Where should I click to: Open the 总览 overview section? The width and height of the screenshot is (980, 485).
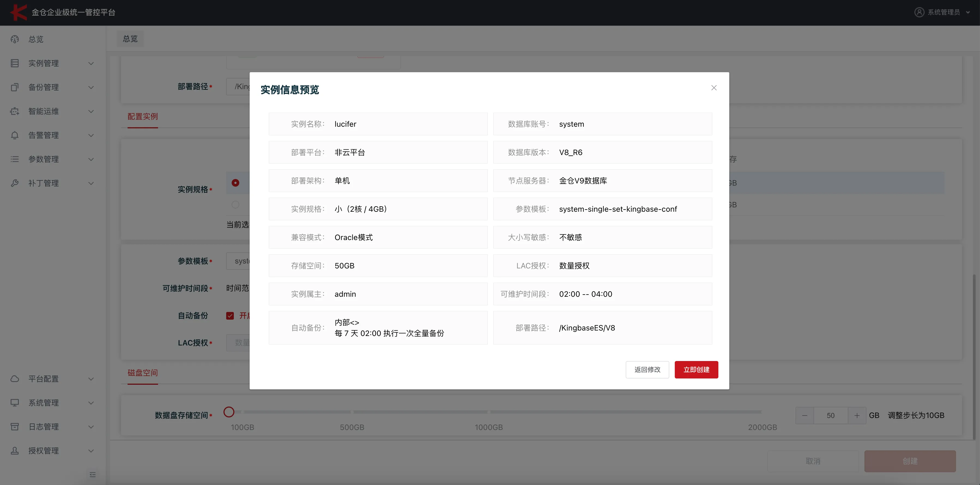tap(14, 39)
